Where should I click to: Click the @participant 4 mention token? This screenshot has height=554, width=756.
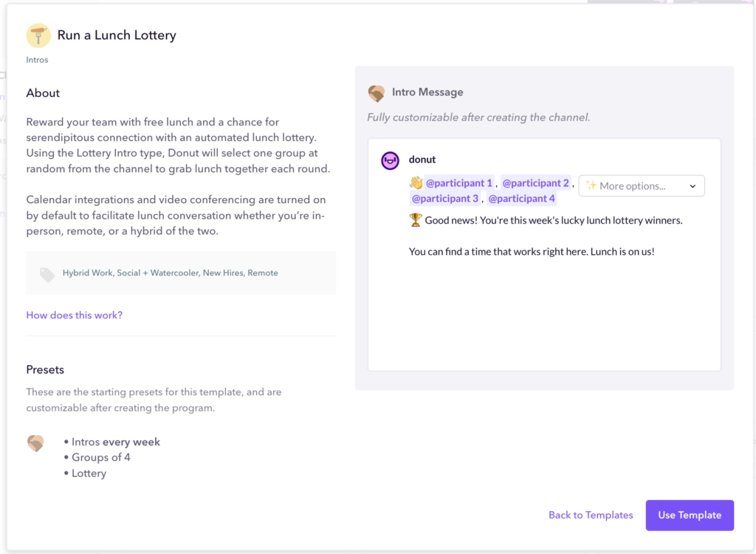(521, 198)
